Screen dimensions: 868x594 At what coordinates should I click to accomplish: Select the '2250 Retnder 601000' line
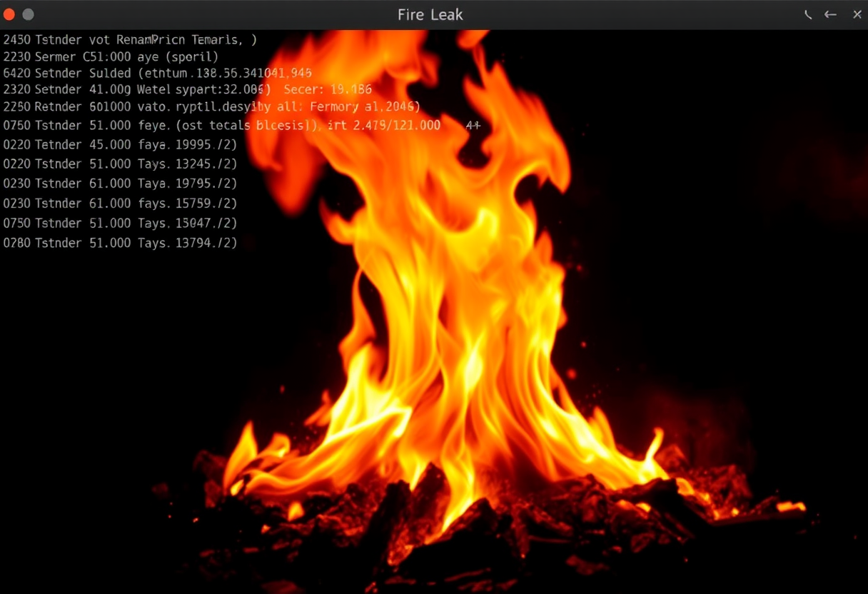pyautogui.click(x=211, y=106)
